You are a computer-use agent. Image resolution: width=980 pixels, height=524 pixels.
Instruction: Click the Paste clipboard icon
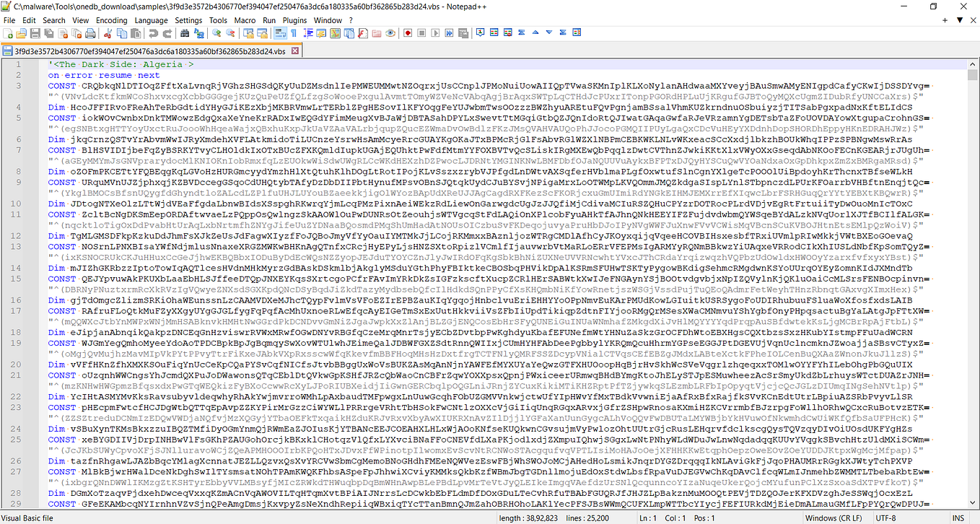click(x=136, y=33)
